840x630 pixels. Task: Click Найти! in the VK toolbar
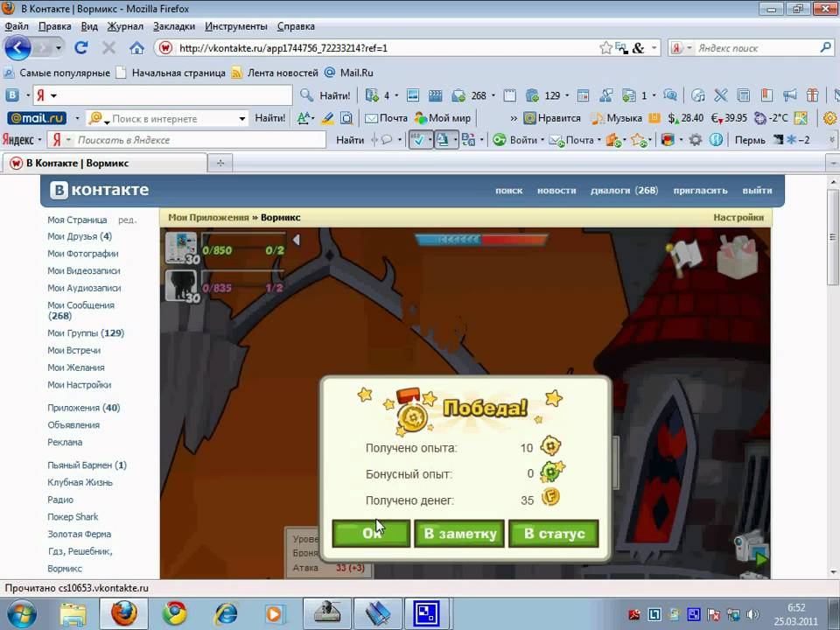[326, 95]
